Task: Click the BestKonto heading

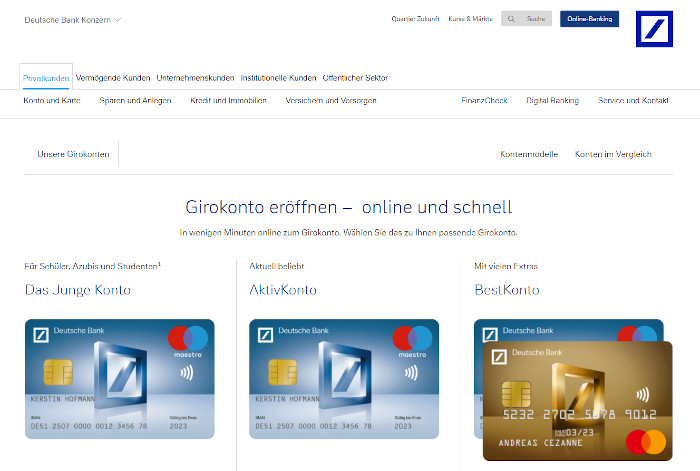Action: click(507, 290)
